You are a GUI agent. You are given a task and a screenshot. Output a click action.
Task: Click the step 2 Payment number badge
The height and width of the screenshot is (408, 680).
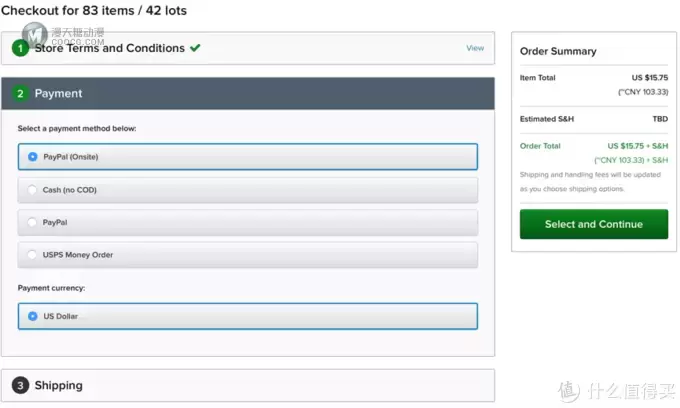[x=20, y=93]
